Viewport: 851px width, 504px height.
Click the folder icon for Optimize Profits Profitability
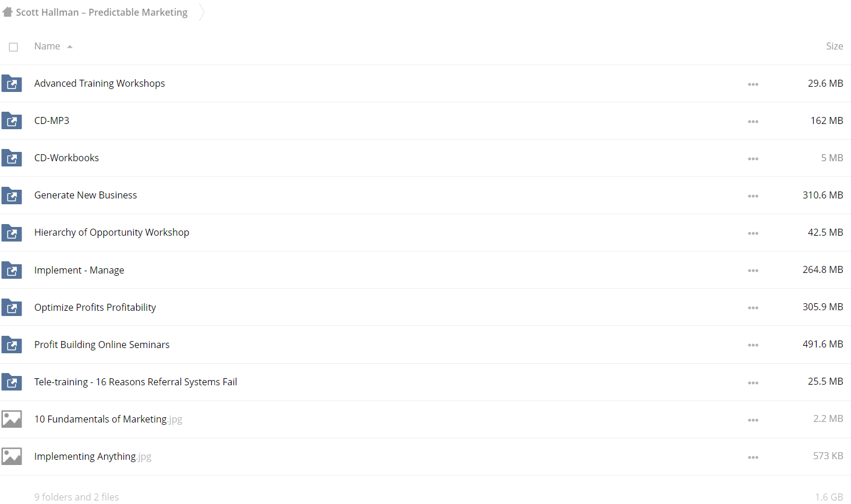coord(12,307)
